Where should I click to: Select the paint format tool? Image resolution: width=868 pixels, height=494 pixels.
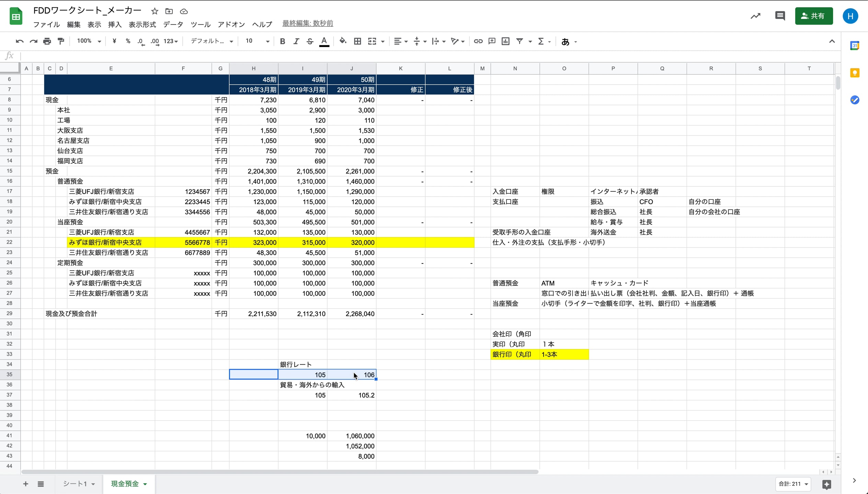(x=61, y=41)
